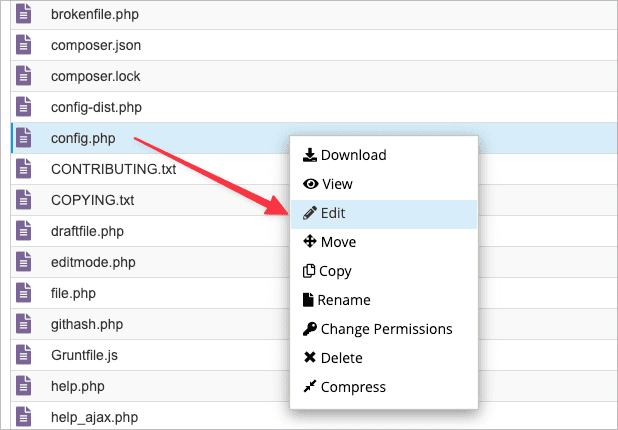Click the X icon beside Delete
This screenshot has height=430, width=618.
(310, 358)
